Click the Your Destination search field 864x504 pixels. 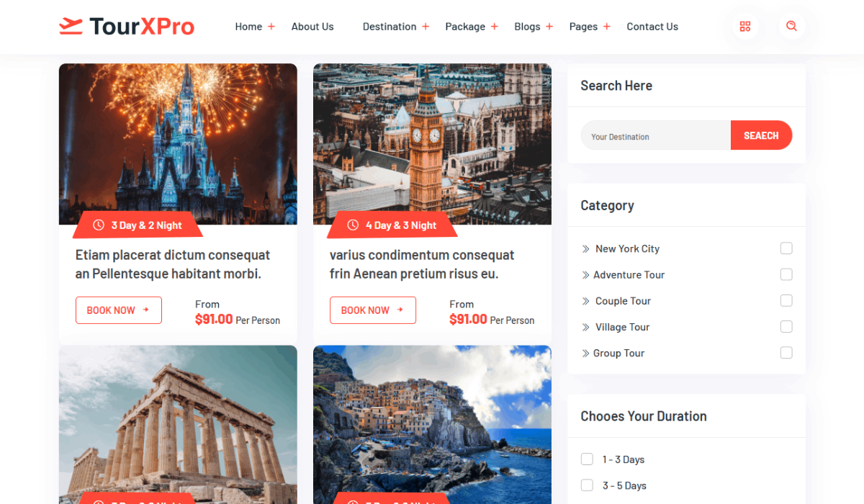coord(656,135)
